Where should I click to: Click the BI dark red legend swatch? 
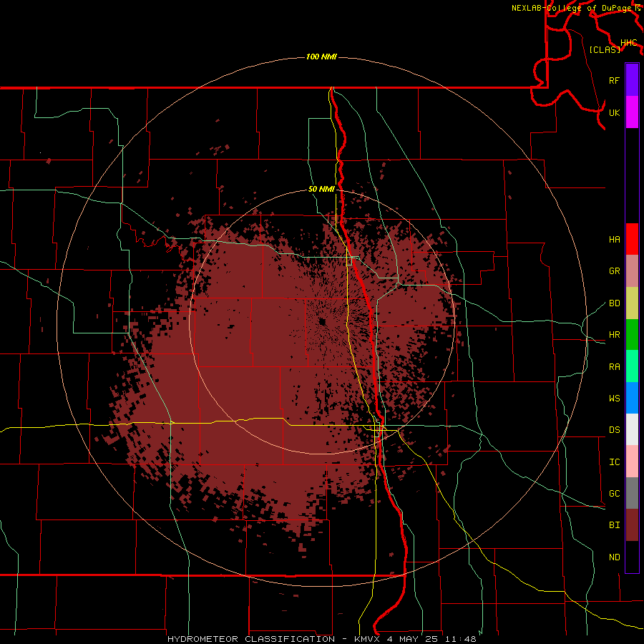[x=632, y=525]
